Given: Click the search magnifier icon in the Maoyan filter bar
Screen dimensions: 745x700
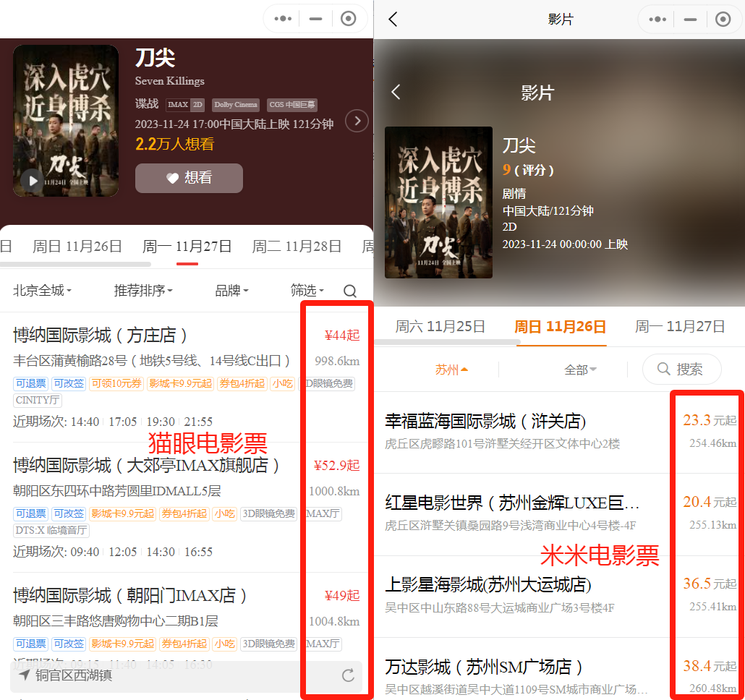Looking at the screenshot, I should [x=350, y=291].
